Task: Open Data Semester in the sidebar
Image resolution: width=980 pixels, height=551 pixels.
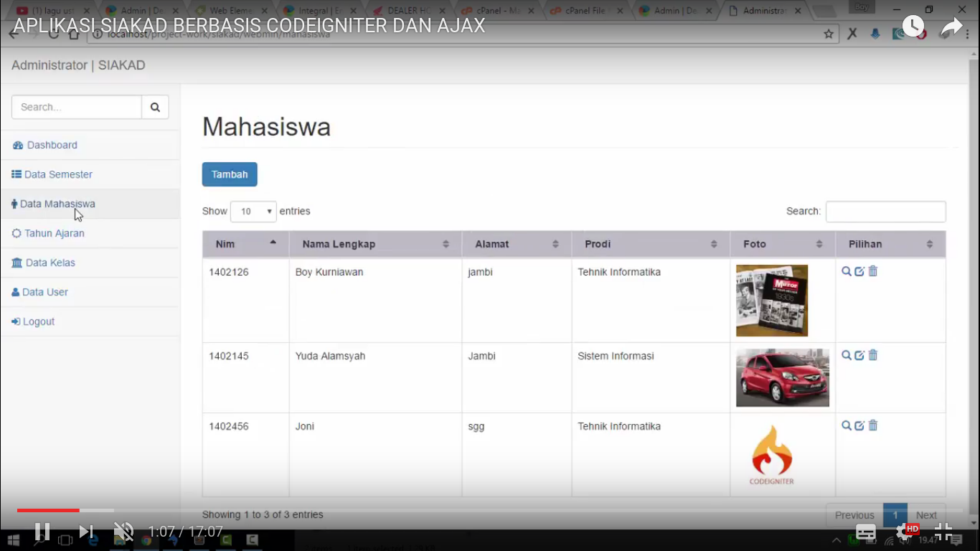Action: (x=58, y=174)
